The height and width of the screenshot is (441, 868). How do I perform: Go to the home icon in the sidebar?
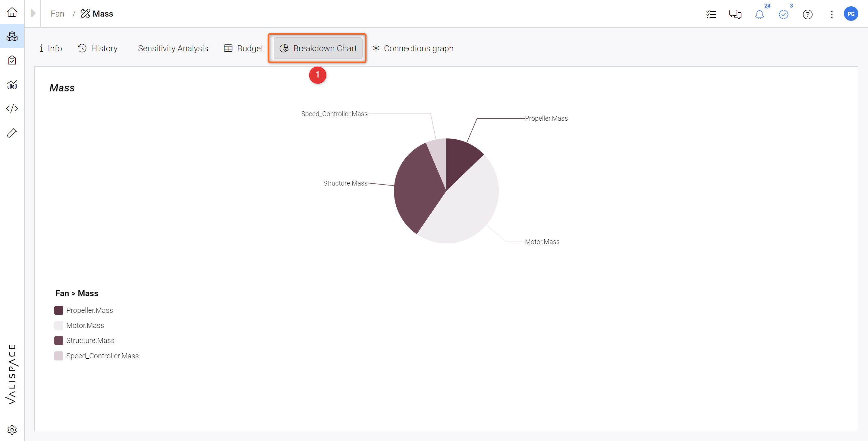pyautogui.click(x=12, y=12)
